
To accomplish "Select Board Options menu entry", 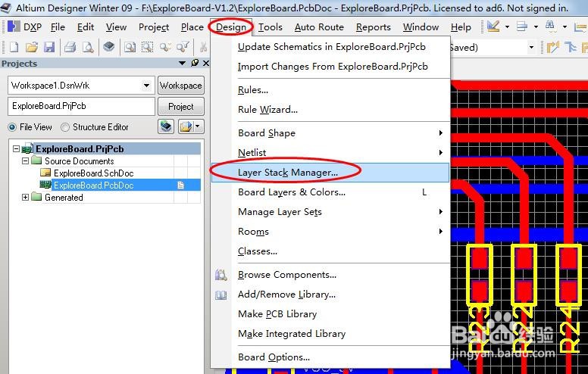I will tap(330, 357).
